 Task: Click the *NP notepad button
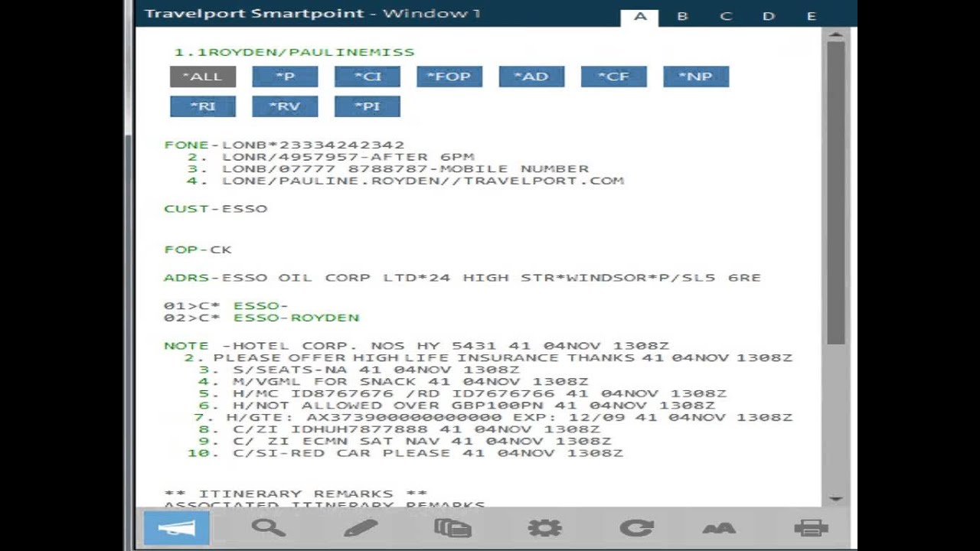point(696,77)
